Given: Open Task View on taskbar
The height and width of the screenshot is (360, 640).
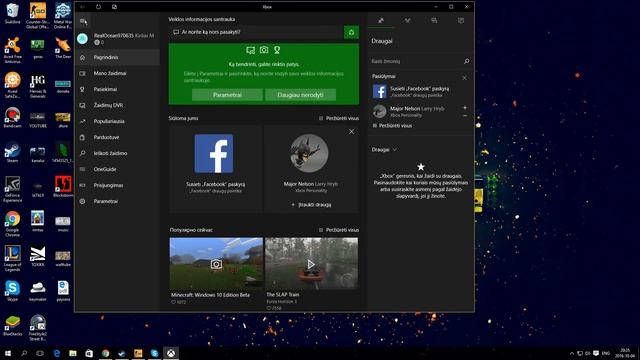Looking at the screenshot, I should point(40,353).
